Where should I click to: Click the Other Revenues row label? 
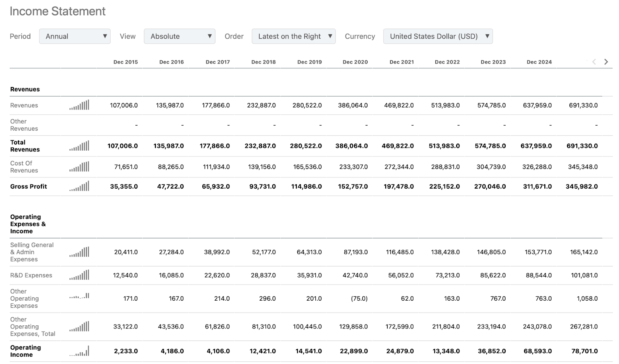pyautogui.click(x=24, y=125)
